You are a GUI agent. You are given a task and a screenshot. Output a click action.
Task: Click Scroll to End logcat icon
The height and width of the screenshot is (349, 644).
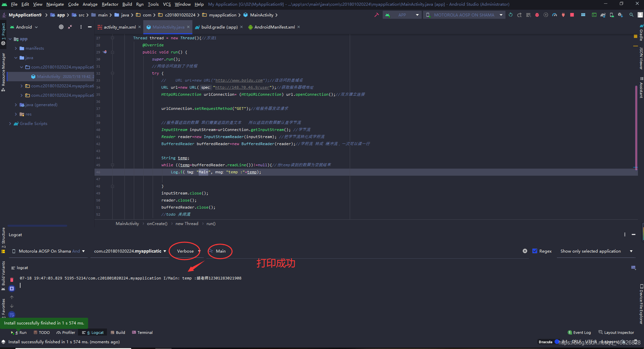(12, 289)
